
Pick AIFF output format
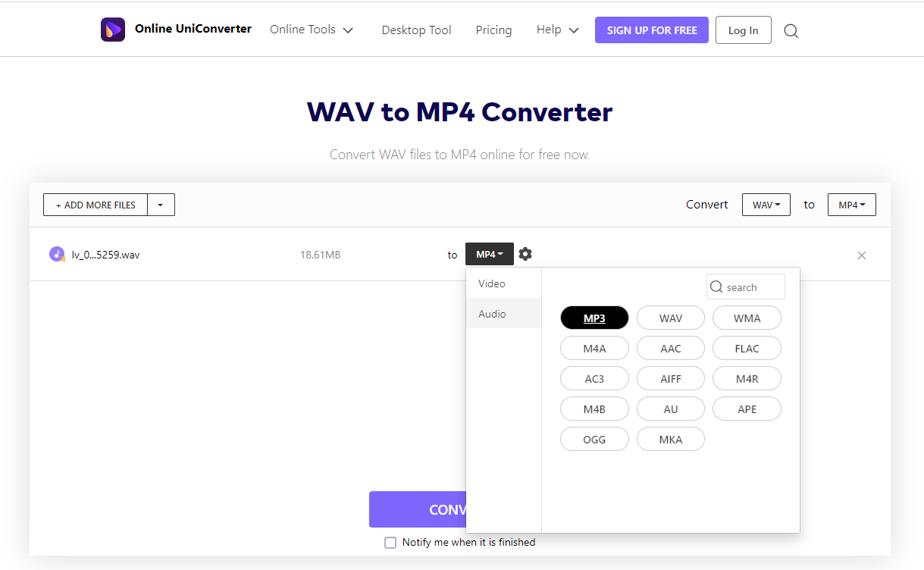tap(671, 379)
